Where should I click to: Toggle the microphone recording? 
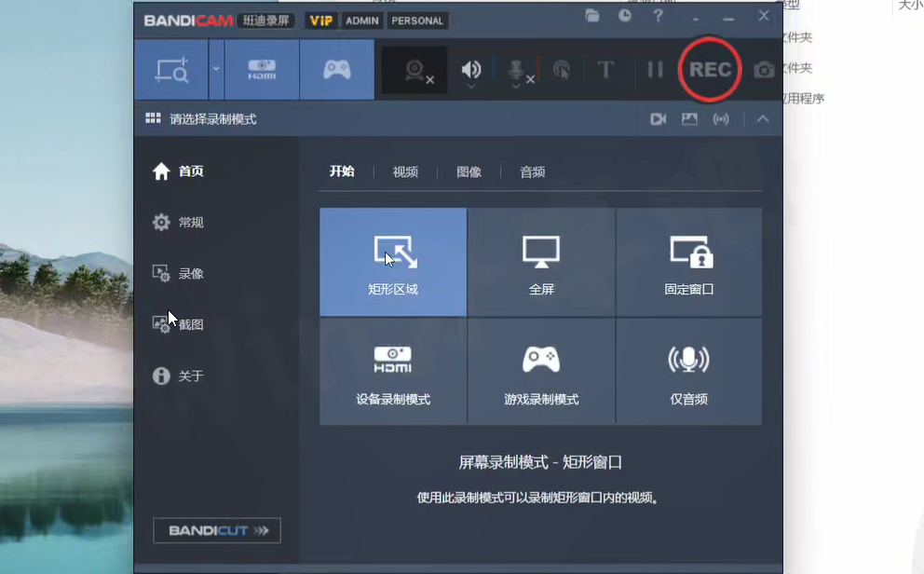(x=516, y=70)
